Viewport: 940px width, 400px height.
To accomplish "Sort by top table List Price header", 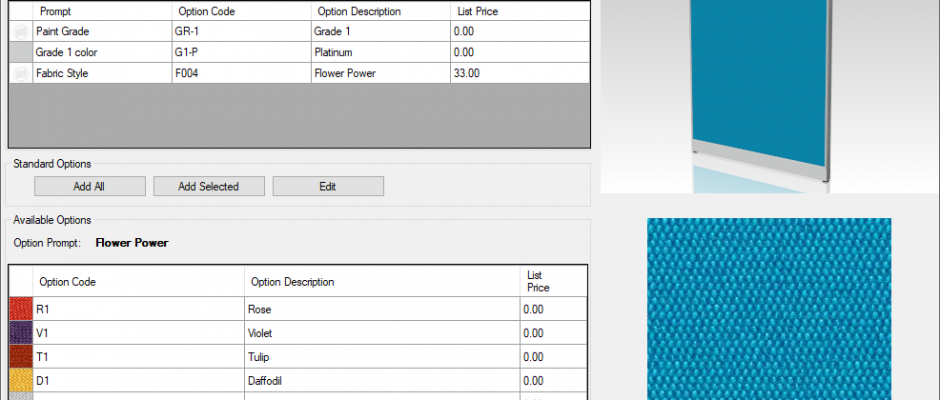I will pyautogui.click(x=520, y=11).
